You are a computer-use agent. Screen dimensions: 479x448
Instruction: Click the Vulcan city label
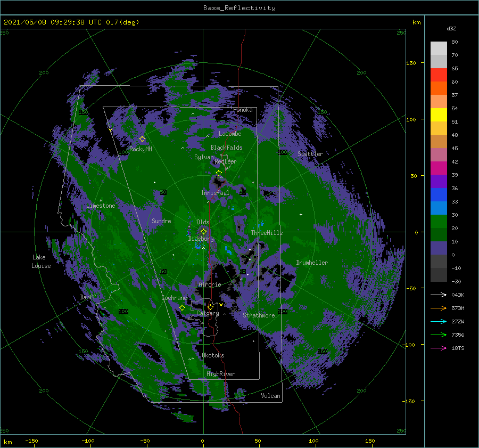(270, 396)
